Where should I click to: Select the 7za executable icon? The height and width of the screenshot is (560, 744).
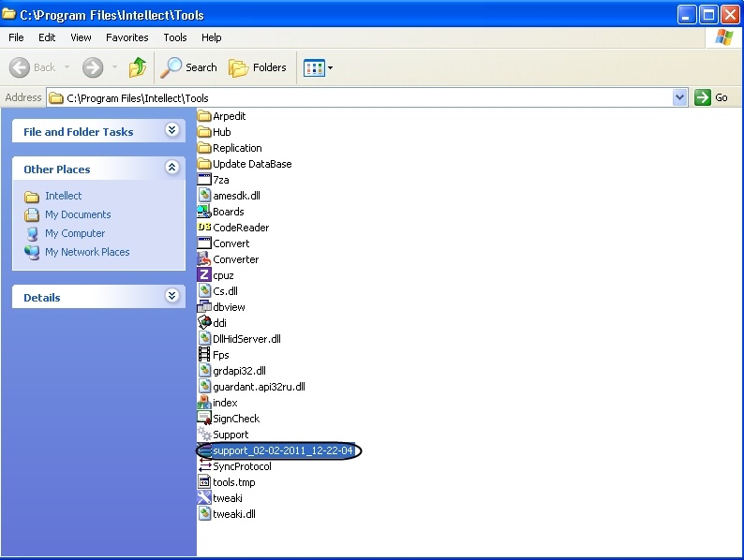coord(204,180)
